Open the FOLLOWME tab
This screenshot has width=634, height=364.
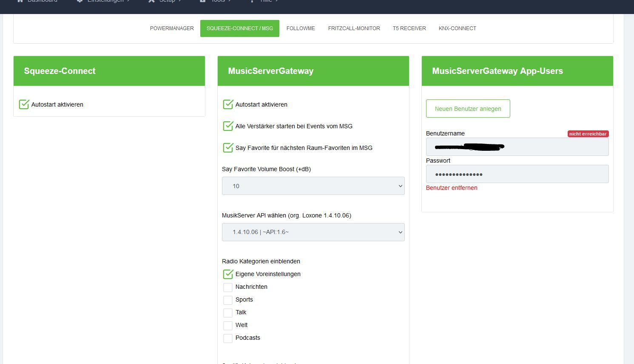(x=301, y=28)
